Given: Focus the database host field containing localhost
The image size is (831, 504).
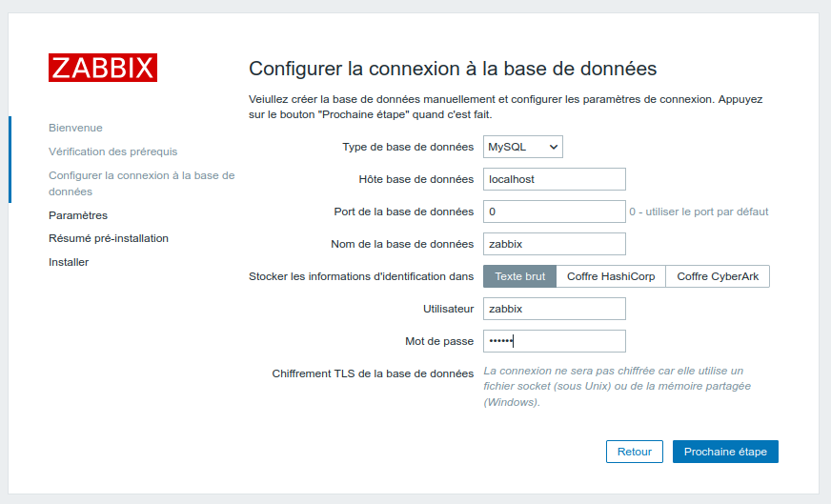Looking at the screenshot, I should click(555, 179).
